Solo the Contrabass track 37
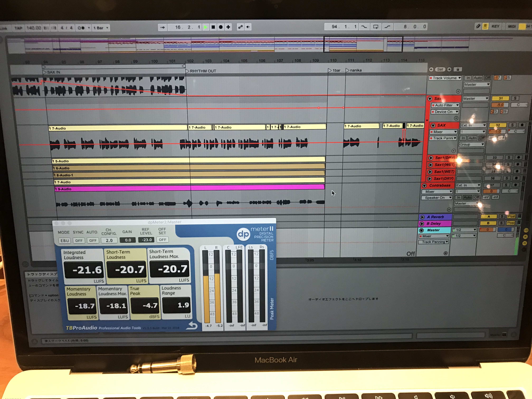Screen dimensions: 532x399 coord(506,185)
